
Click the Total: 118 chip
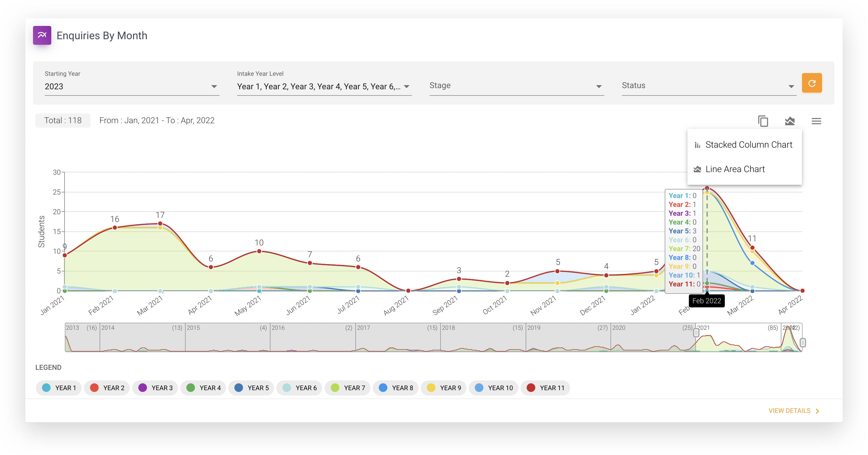[x=63, y=120]
